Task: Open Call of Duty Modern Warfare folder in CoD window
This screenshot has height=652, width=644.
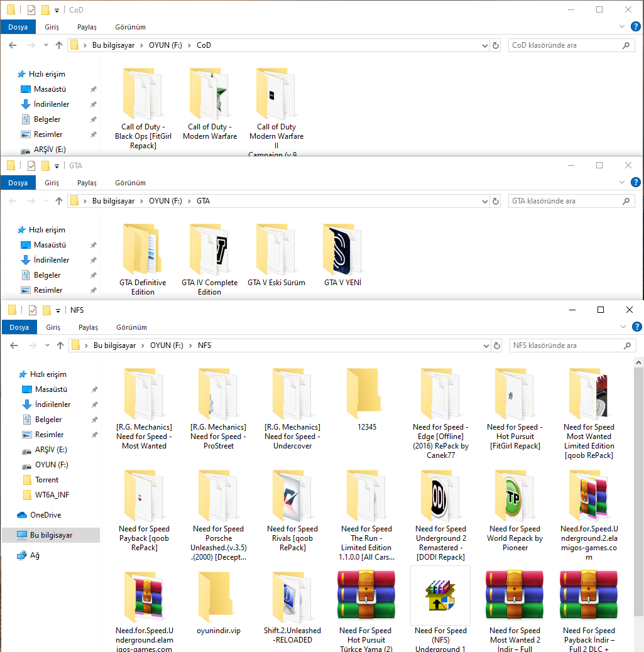Action: [210, 104]
